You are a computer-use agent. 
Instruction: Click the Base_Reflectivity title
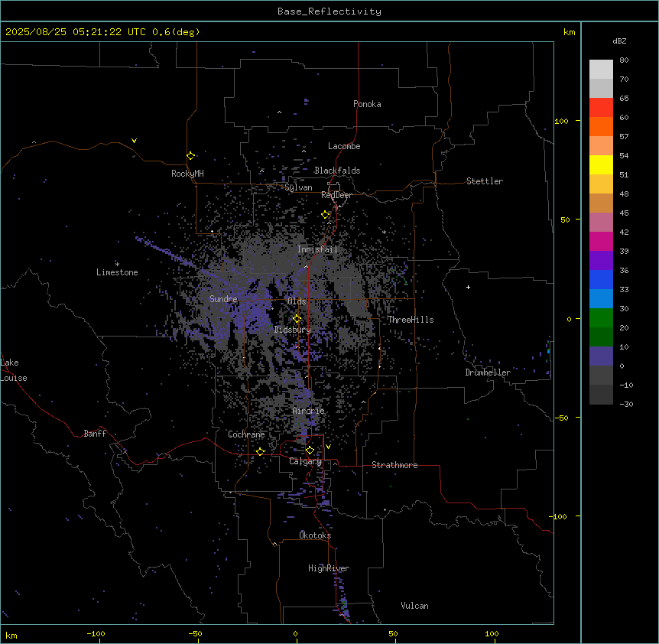tap(329, 11)
